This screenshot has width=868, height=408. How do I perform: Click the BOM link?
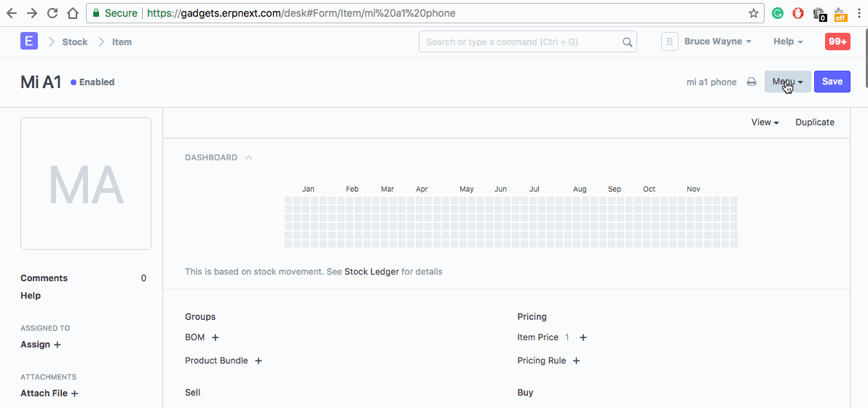click(x=195, y=337)
